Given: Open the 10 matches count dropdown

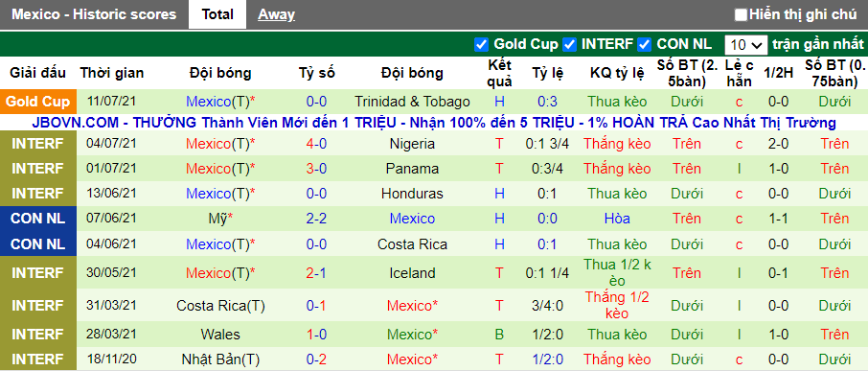Looking at the screenshot, I should [x=745, y=45].
